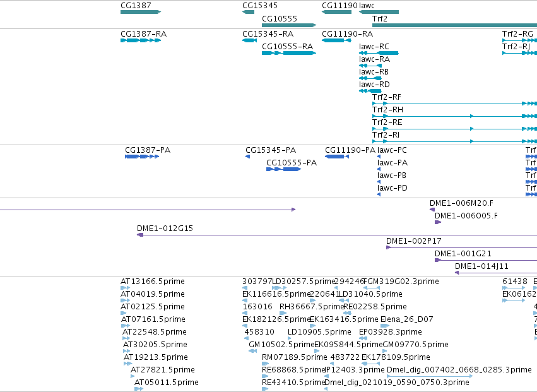This screenshot has width=537, height=392.
Task: Select the lawc-PC protein label
Action: [x=392, y=150]
